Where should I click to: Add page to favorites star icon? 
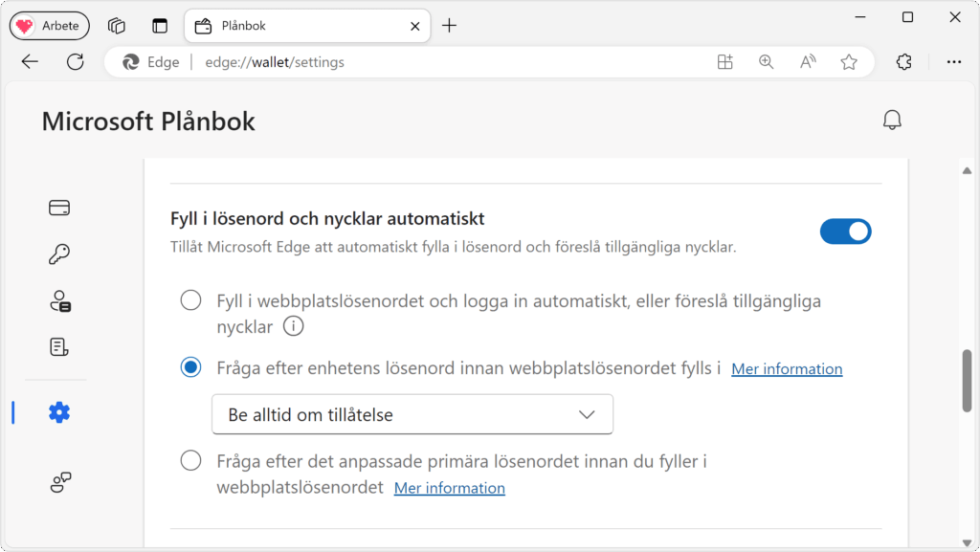pyautogui.click(x=849, y=62)
